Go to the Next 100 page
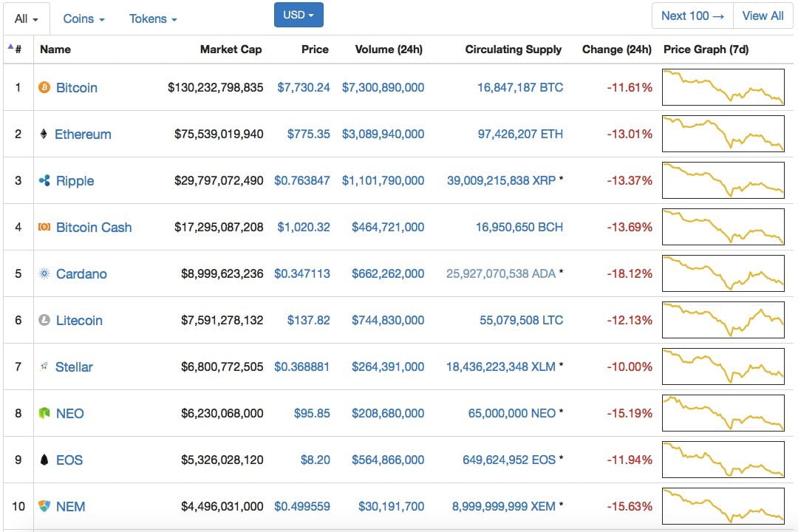The height and width of the screenshot is (532, 798). (692, 16)
